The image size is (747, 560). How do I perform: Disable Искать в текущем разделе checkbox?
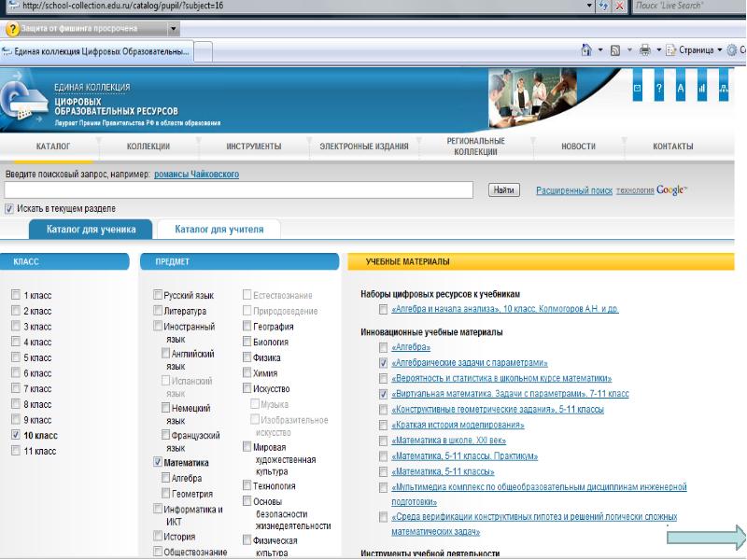(x=9, y=208)
